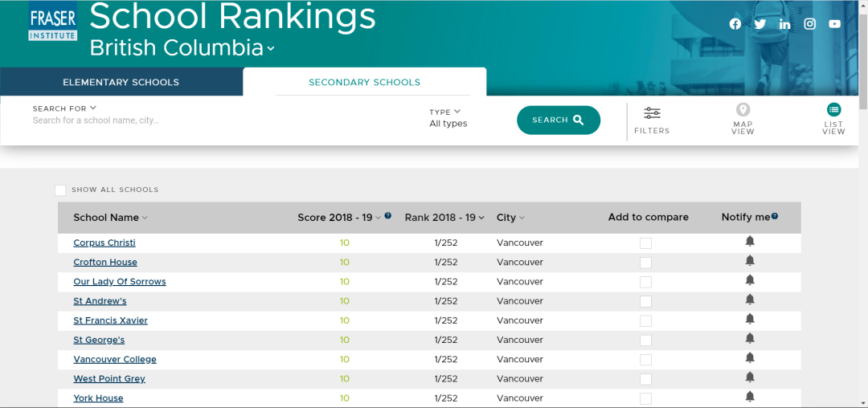868x408 pixels.
Task: Open the Vancouver College school link
Action: pyautogui.click(x=115, y=360)
